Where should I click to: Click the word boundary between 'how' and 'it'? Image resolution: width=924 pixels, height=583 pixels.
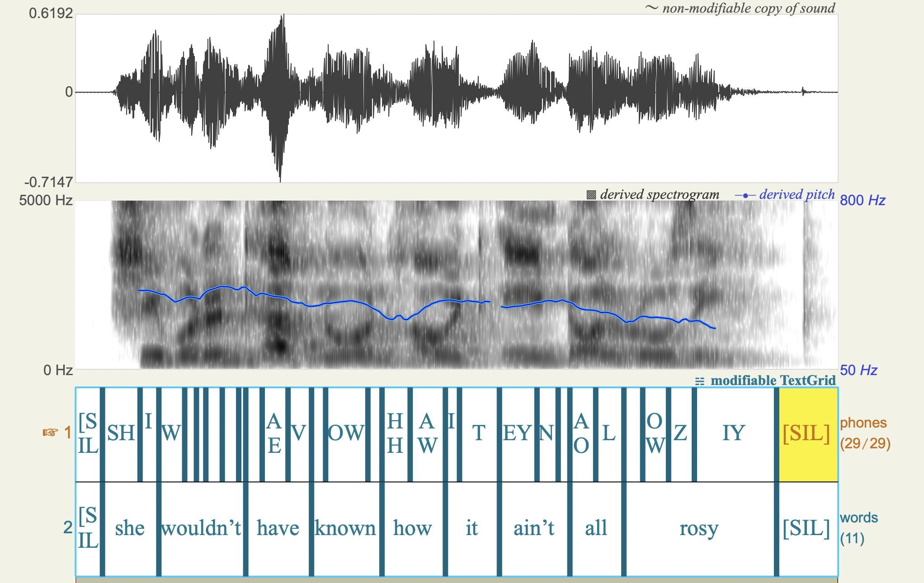(445, 529)
